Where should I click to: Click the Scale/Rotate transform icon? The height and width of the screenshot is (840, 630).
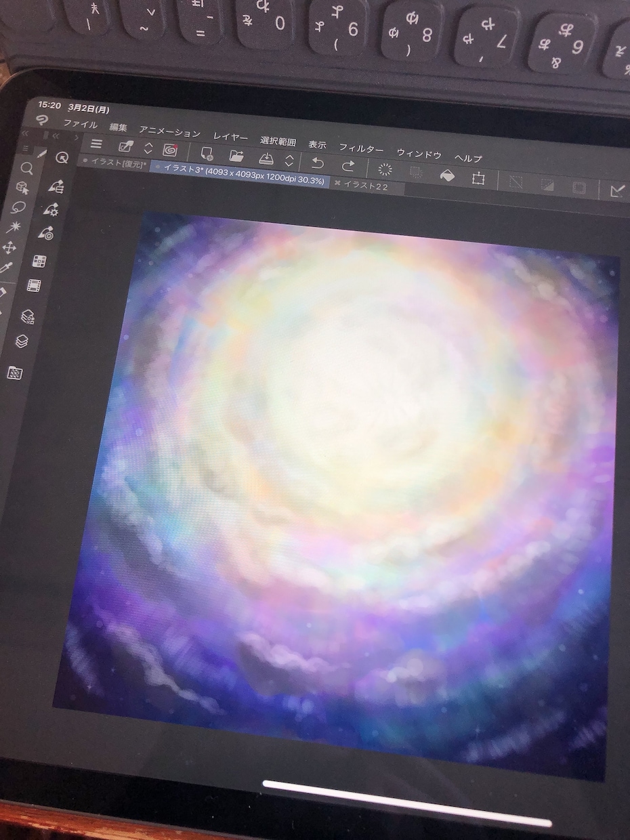[x=478, y=178]
